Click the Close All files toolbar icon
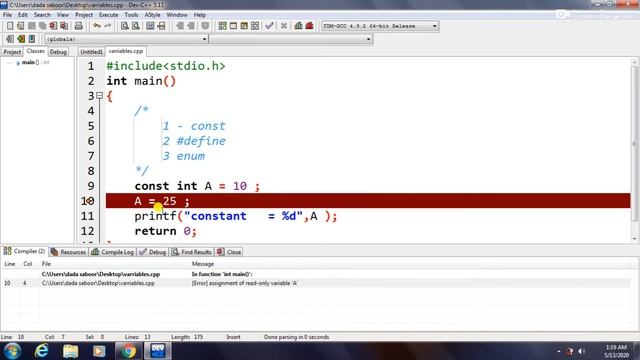Screen dimensions: 640x360 64,26
